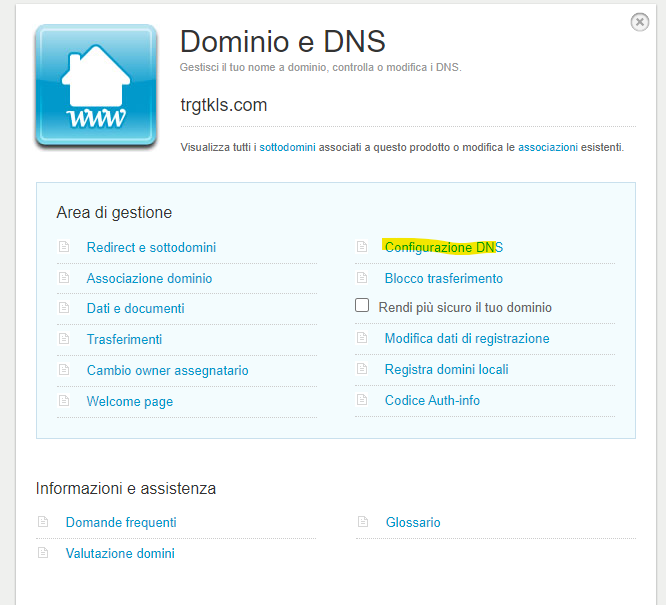Screen dimensions: 666x605
Task: Close the Dominio e DNS dialog
Action: pyautogui.click(x=639, y=22)
